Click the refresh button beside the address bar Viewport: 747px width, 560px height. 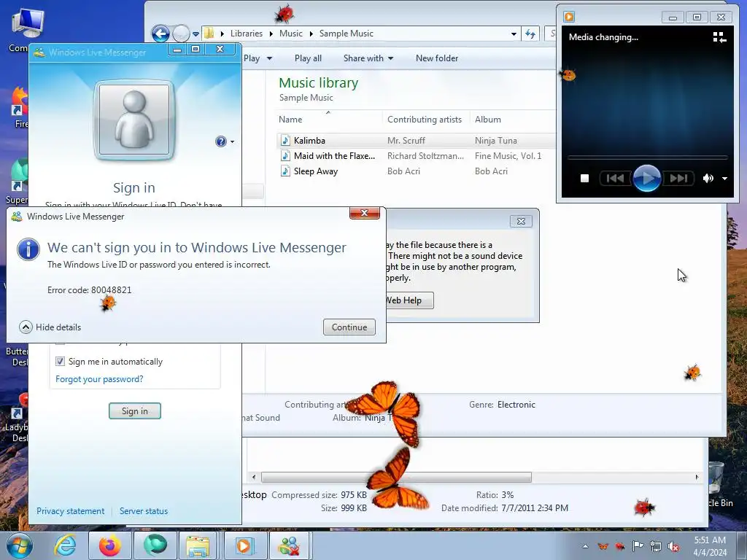point(530,34)
